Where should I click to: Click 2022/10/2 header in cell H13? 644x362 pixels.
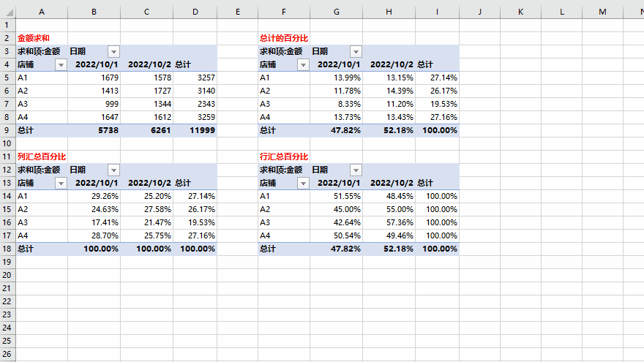pos(392,183)
